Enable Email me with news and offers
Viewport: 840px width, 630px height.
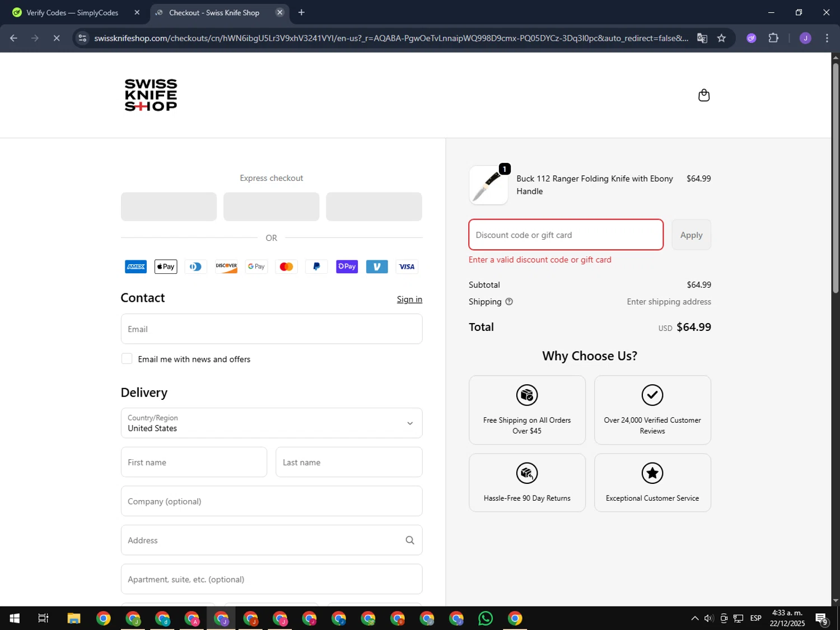coord(127,359)
